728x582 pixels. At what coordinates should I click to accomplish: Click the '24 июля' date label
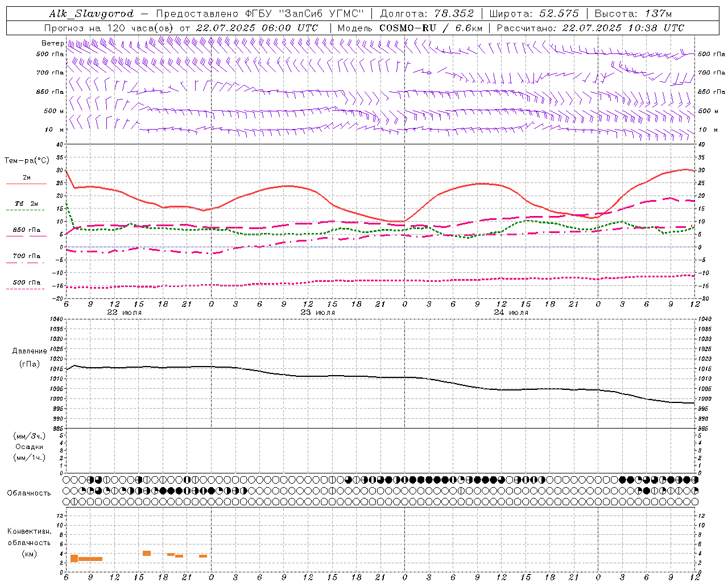tap(511, 312)
